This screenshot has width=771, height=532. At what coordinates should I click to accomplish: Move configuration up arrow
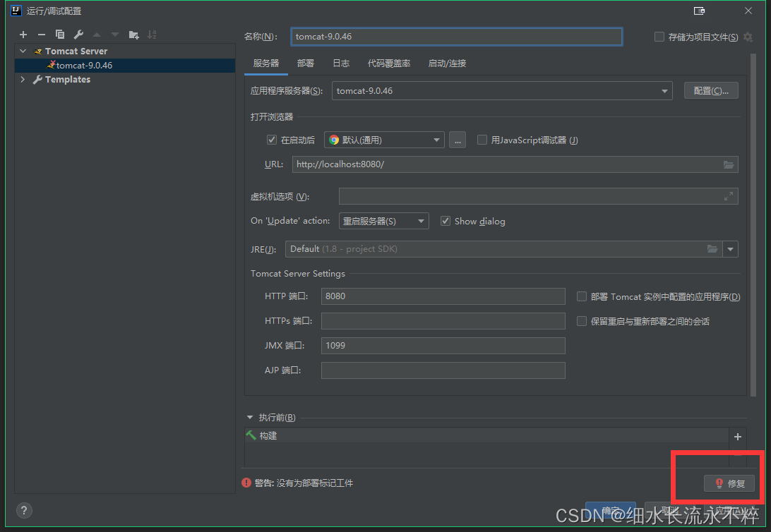tap(97, 35)
